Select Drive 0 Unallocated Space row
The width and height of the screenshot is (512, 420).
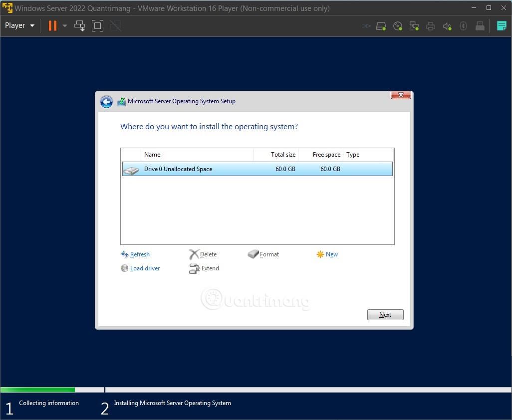[x=257, y=169]
